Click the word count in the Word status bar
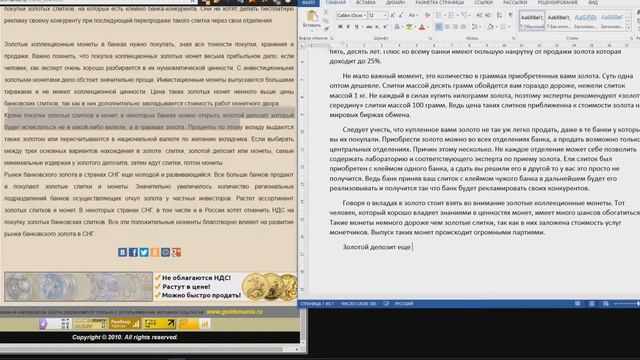This screenshot has width=640, height=360. click(x=358, y=304)
